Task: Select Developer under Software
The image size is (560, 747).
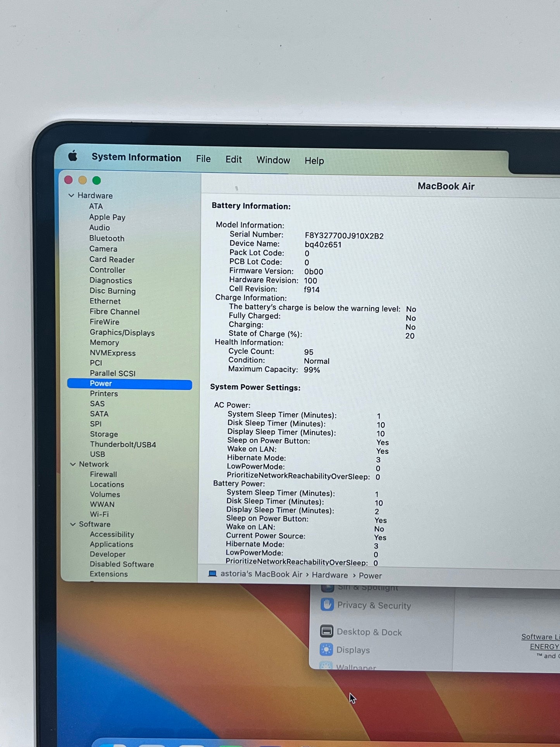Action: (108, 554)
